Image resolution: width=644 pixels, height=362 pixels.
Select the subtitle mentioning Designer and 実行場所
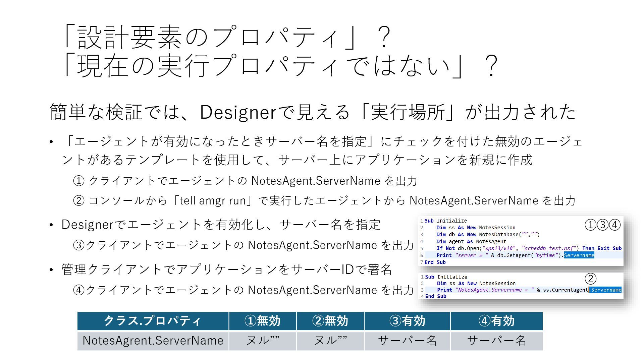(x=313, y=112)
